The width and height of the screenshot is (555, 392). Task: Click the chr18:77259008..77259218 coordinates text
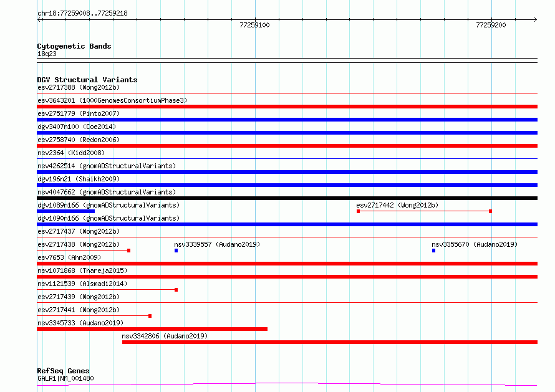(x=82, y=14)
